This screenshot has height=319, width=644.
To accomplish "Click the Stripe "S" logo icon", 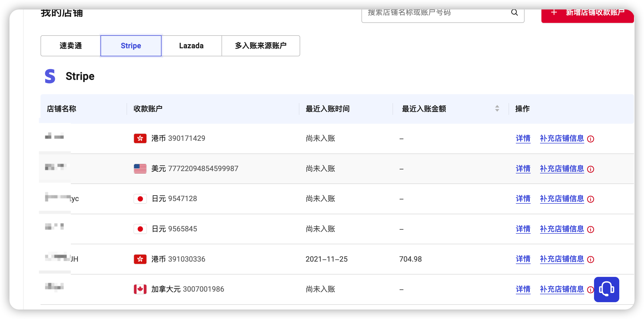I will coord(49,76).
